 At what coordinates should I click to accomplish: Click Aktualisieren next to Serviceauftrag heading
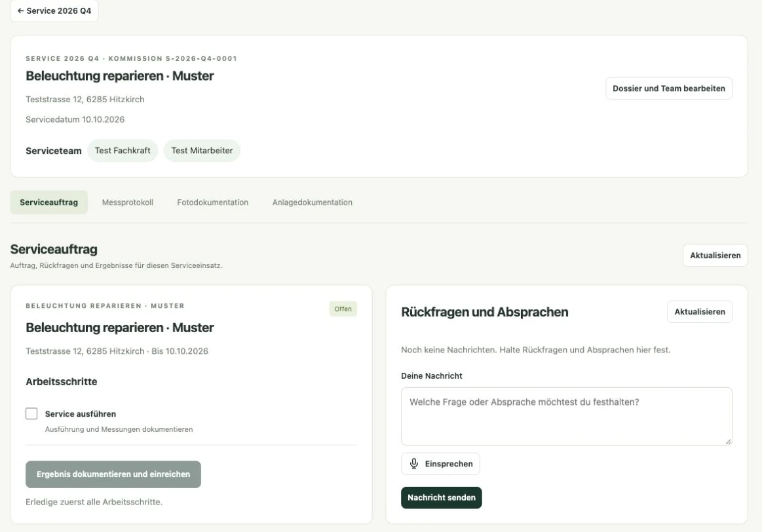tap(715, 256)
